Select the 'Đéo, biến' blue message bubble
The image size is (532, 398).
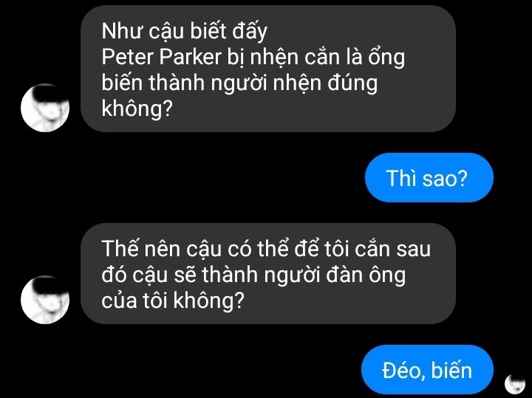click(427, 370)
